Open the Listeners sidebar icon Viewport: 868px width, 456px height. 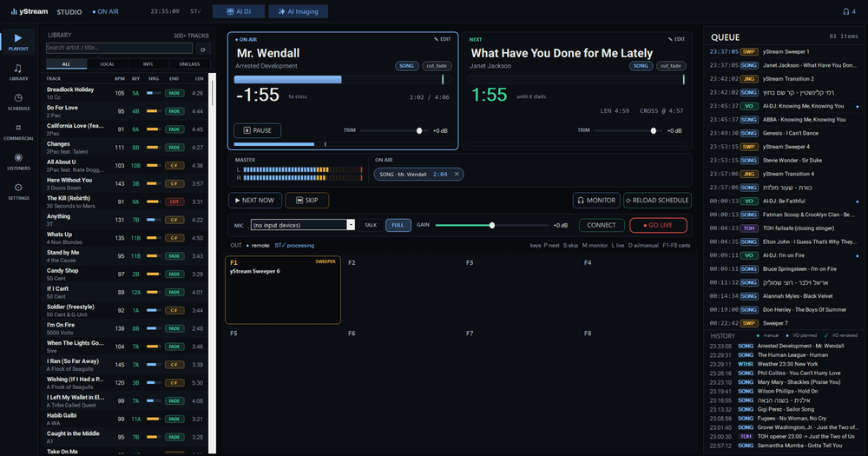coord(18,162)
